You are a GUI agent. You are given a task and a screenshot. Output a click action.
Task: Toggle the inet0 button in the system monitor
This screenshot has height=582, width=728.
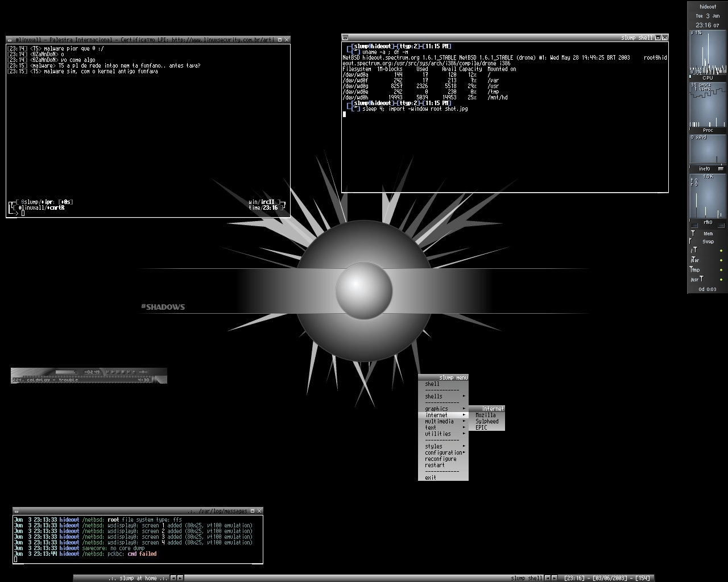(721, 169)
